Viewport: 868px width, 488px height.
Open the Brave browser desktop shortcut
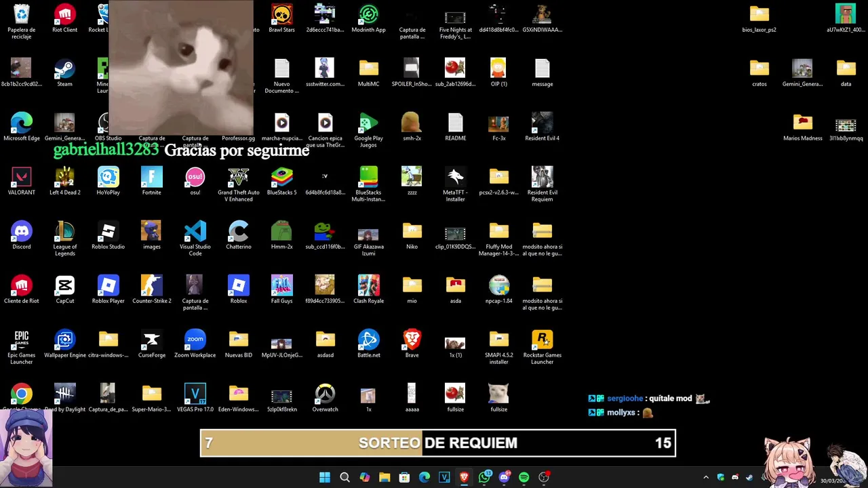click(412, 344)
